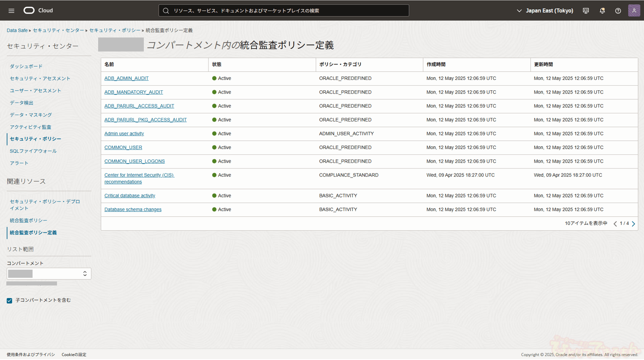Image resolution: width=644 pixels, height=360 pixels.
Task: Select SQLファイアウォール in the sidebar
Action: (x=33, y=151)
